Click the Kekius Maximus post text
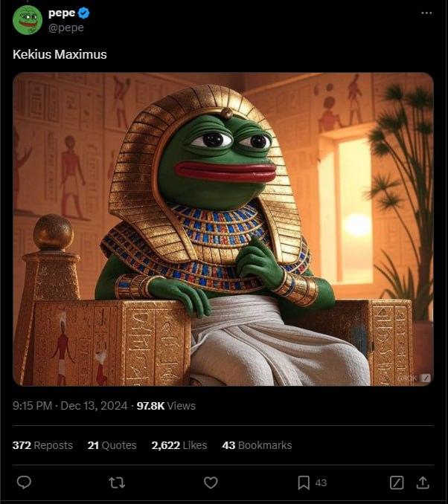448x504 pixels. (x=60, y=54)
